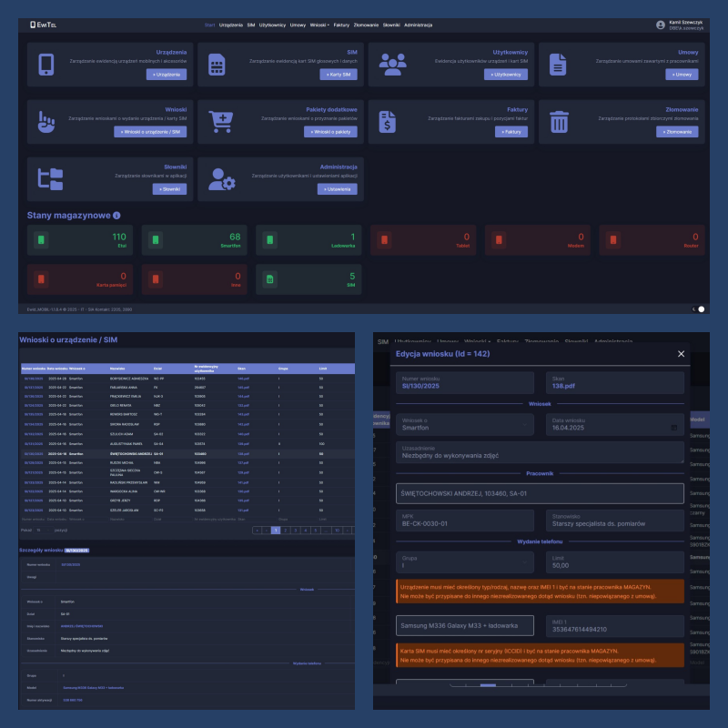Open the calendar picker for Data wniosku
This screenshot has width=728, height=728.
pyautogui.click(x=673, y=427)
